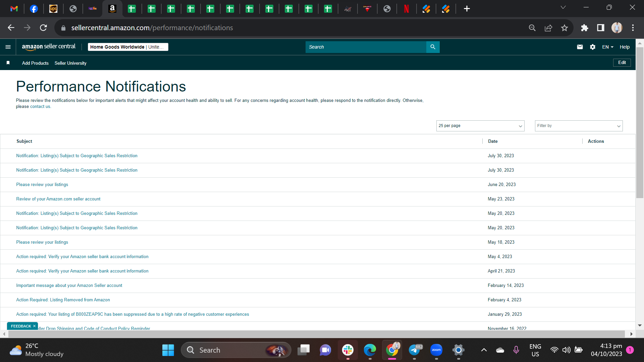The image size is (644, 362).
Task: Open Chrome extensions puzzle icon
Action: (585, 28)
